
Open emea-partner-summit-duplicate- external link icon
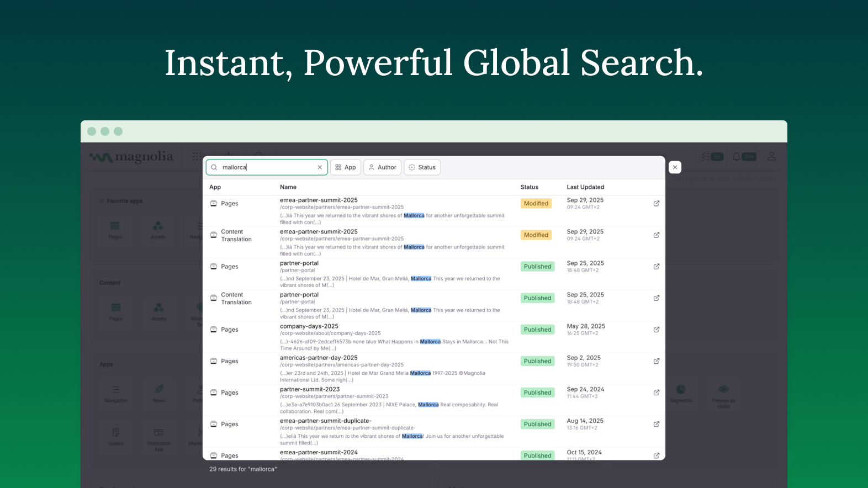click(657, 424)
